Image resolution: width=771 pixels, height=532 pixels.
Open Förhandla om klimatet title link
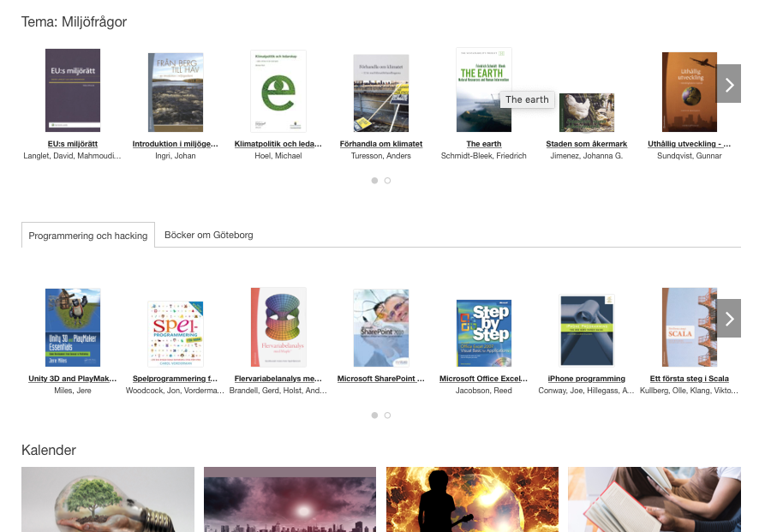(x=381, y=144)
